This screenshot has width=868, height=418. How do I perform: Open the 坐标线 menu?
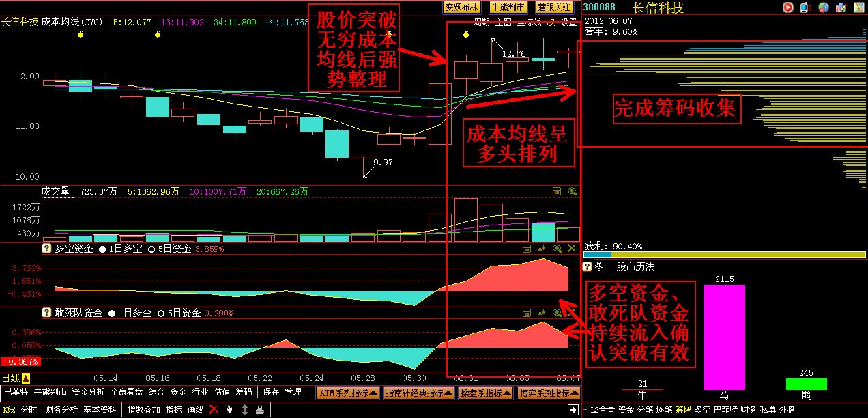pos(530,22)
